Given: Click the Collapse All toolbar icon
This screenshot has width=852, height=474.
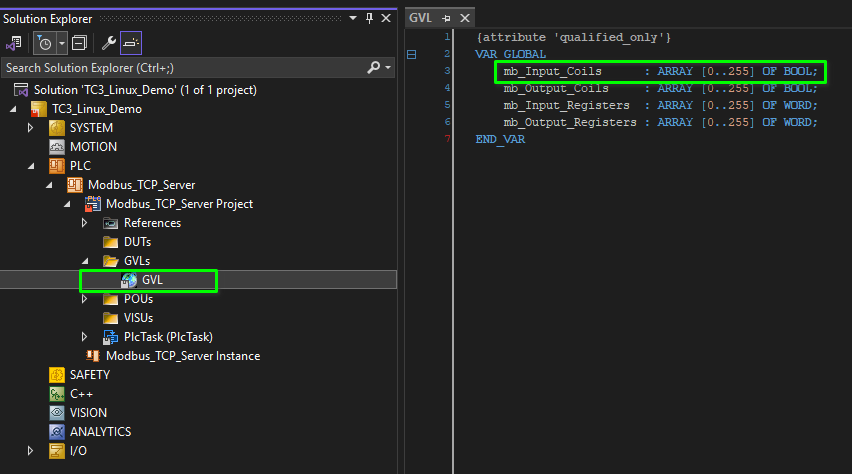Looking at the screenshot, I should click(x=79, y=43).
